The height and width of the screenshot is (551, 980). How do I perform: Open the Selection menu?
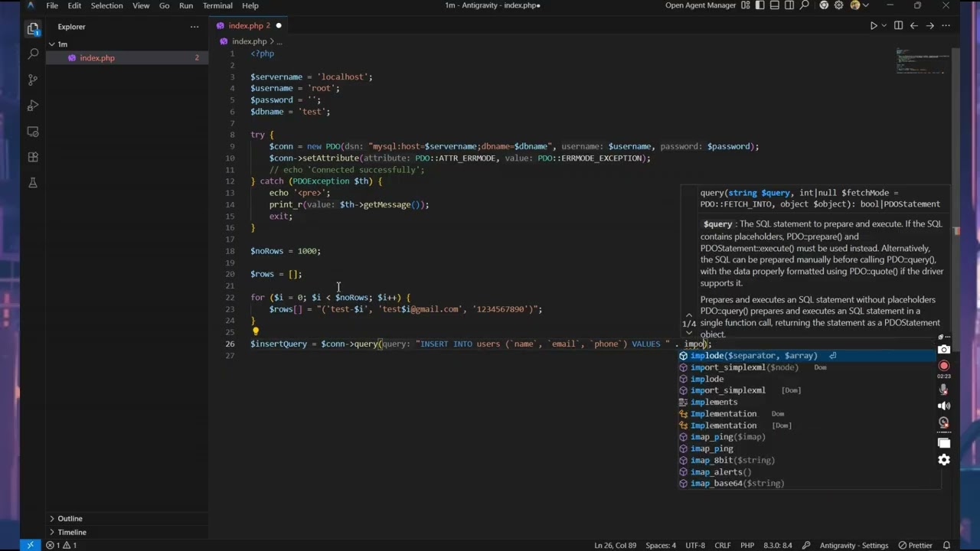(107, 5)
